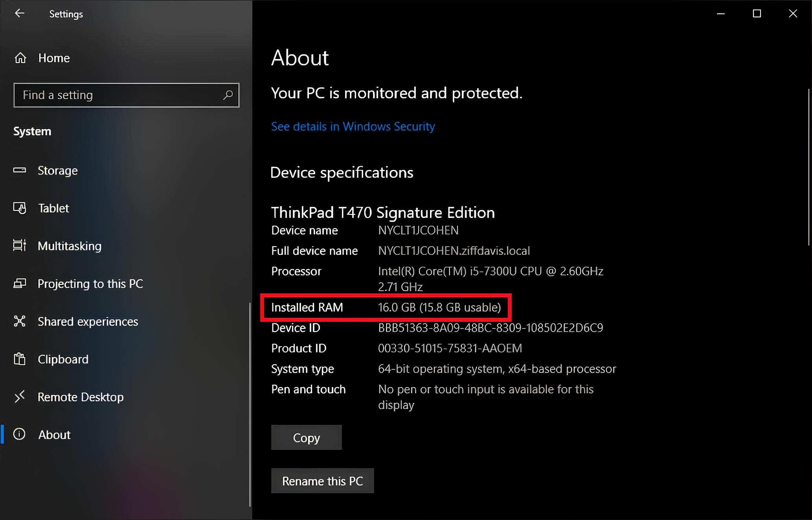Image resolution: width=812 pixels, height=520 pixels.
Task: Open the Clipboard icon entry
Action: (x=20, y=359)
